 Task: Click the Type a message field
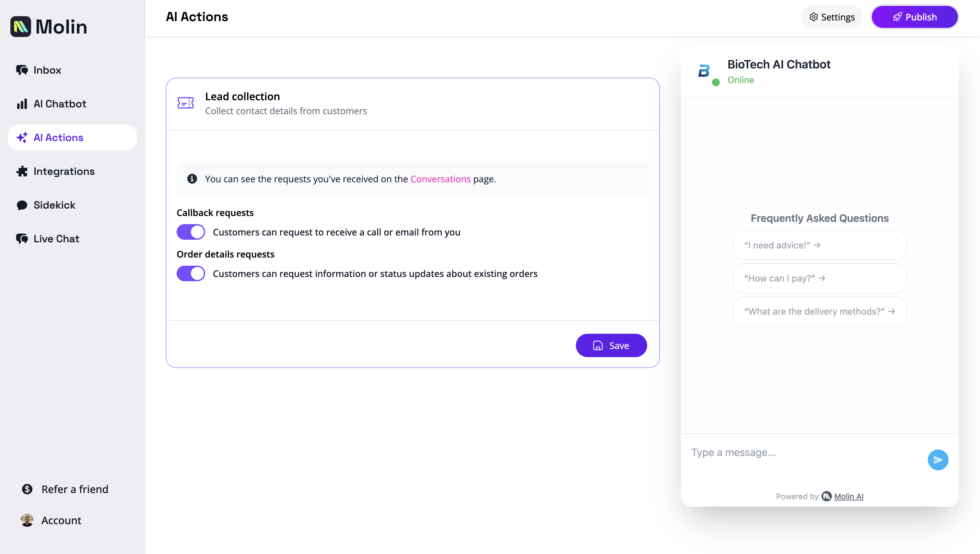(x=780, y=452)
